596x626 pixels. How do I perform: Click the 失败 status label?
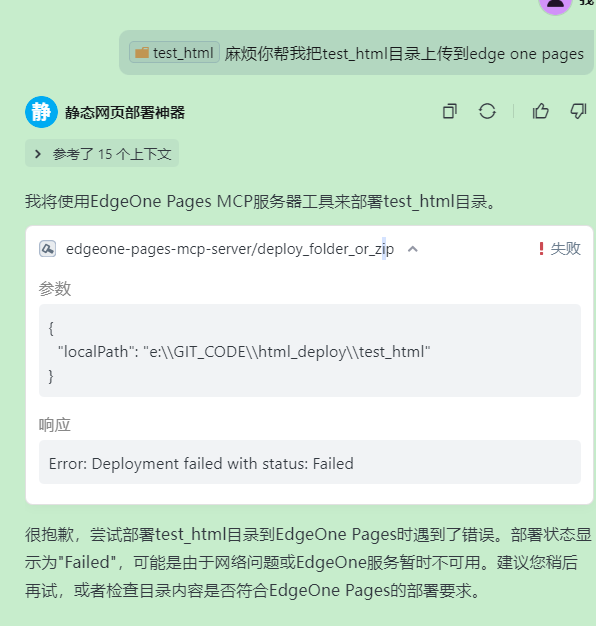click(x=565, y=249)
